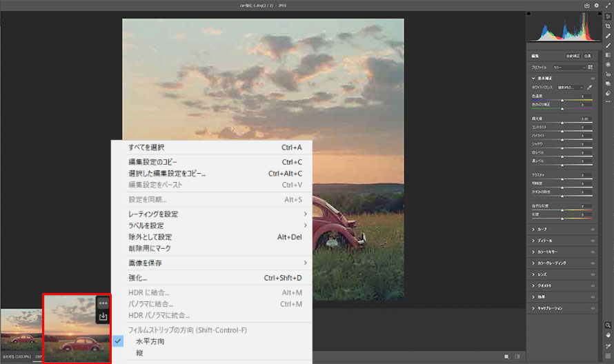Open the Snapshots panel icon
Image resolution: width=614 pixels, height=364 pixels.
click(608, 83)
